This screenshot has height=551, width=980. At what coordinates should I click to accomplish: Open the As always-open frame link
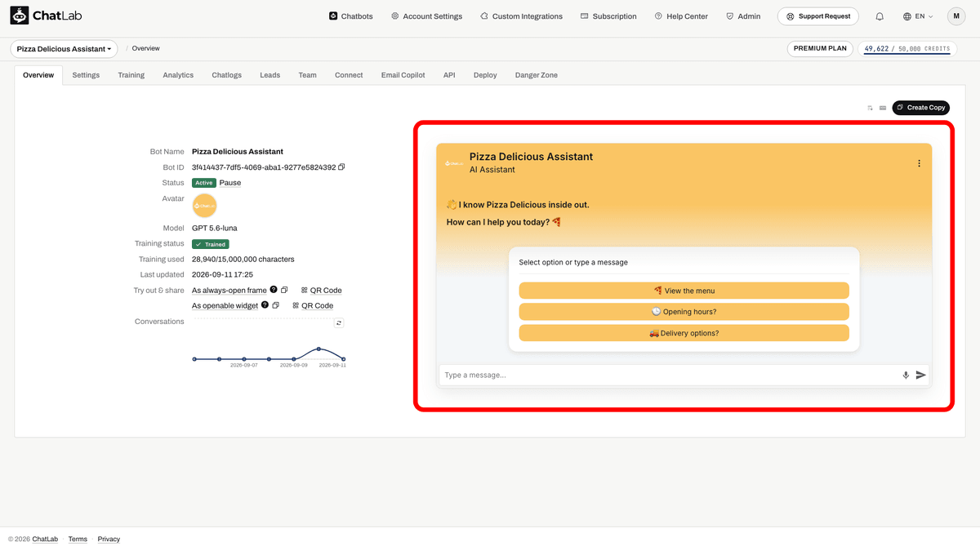tap(229, 291)
